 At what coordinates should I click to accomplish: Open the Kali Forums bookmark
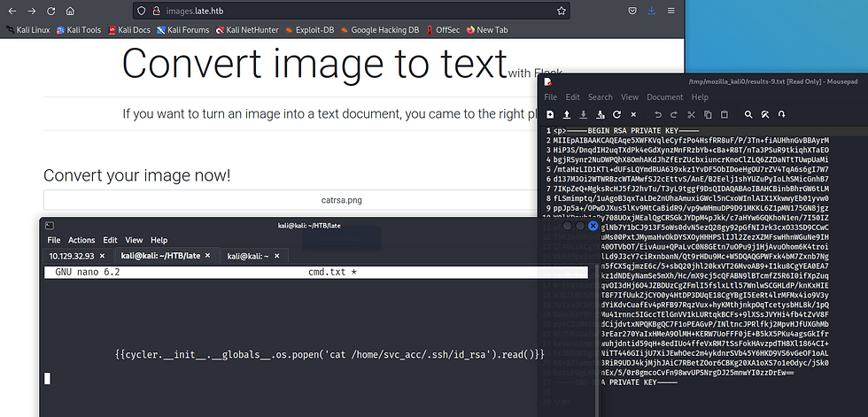182,30
